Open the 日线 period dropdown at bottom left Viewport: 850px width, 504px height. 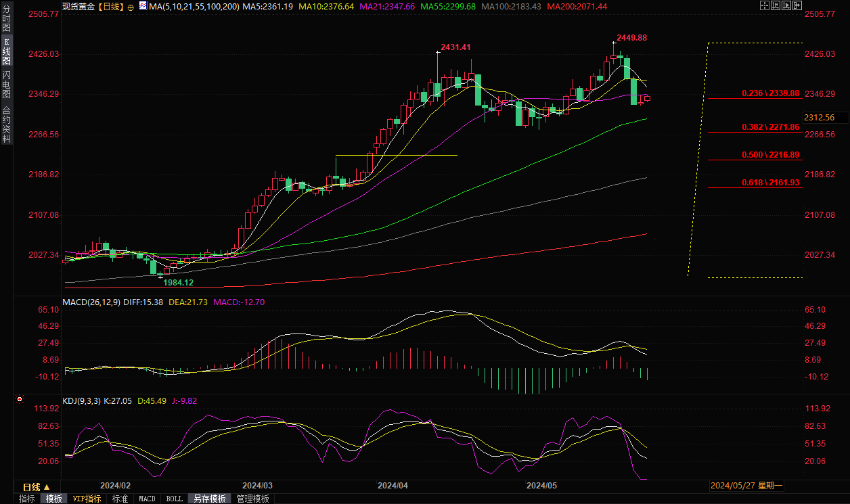37,486
